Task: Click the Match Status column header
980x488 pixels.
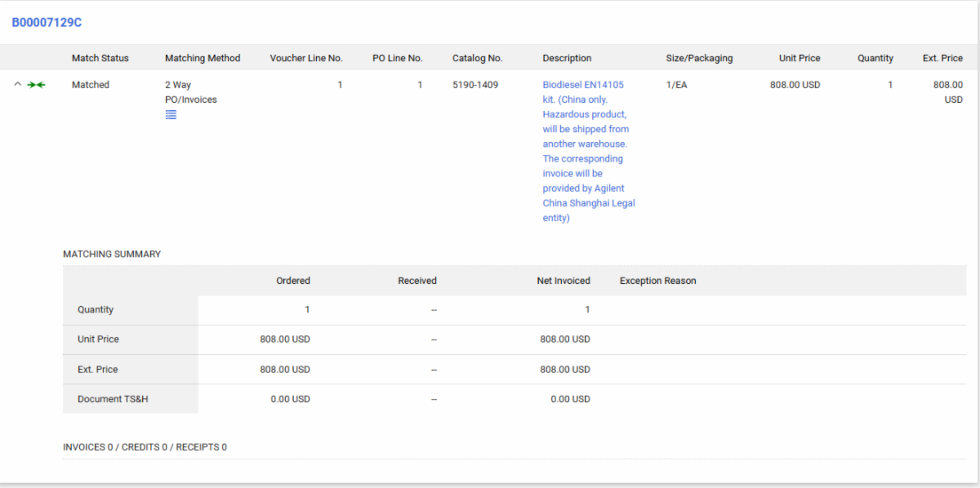Action: (100, 58)
